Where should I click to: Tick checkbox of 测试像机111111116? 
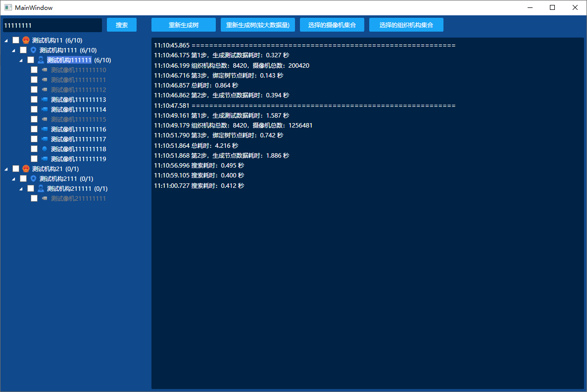[x=34, y=129]
